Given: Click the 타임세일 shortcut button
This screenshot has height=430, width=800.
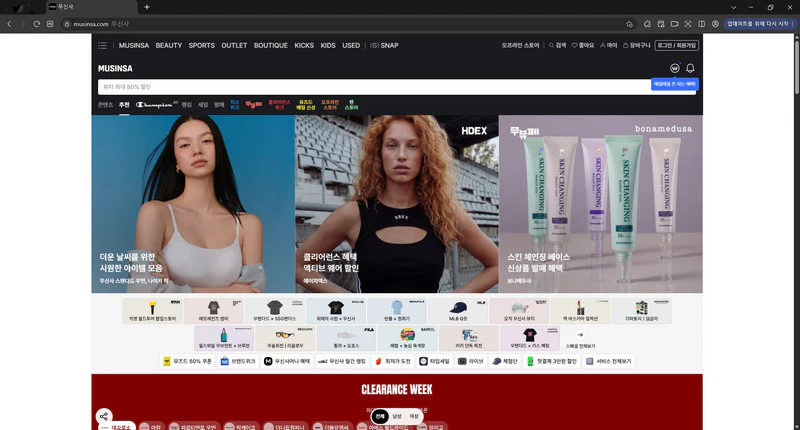Looking at the screenshot, I should (434, 361).
